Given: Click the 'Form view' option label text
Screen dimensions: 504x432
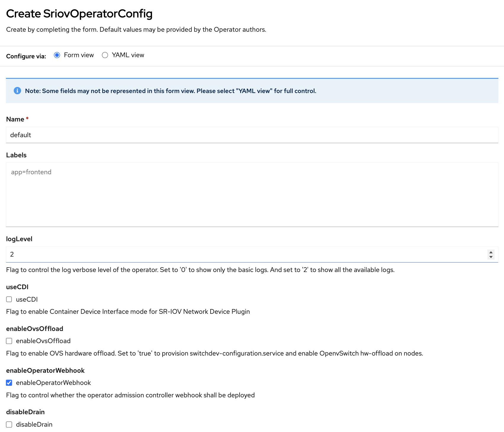Looking at the screenshot, I should tap(79, 55).
